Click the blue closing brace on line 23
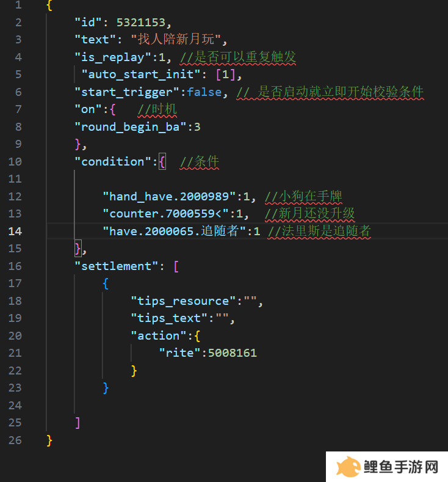 [x=106, y=389]
